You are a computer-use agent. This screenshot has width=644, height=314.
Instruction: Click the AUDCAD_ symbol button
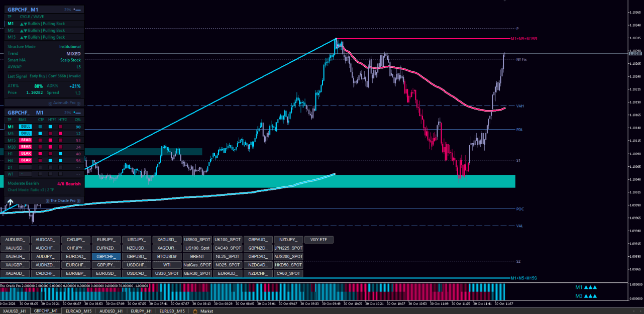[x=45, y=240]
